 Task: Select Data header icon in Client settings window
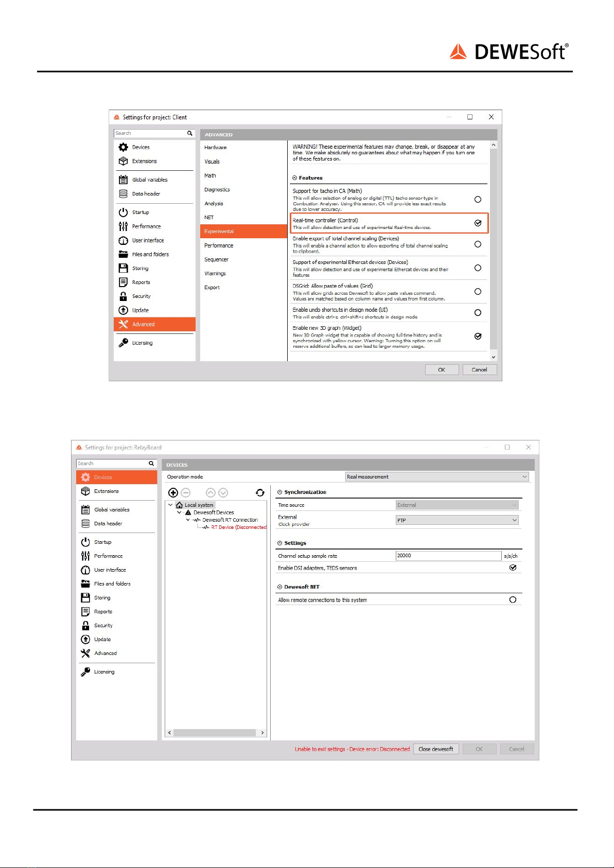(123, 193)
